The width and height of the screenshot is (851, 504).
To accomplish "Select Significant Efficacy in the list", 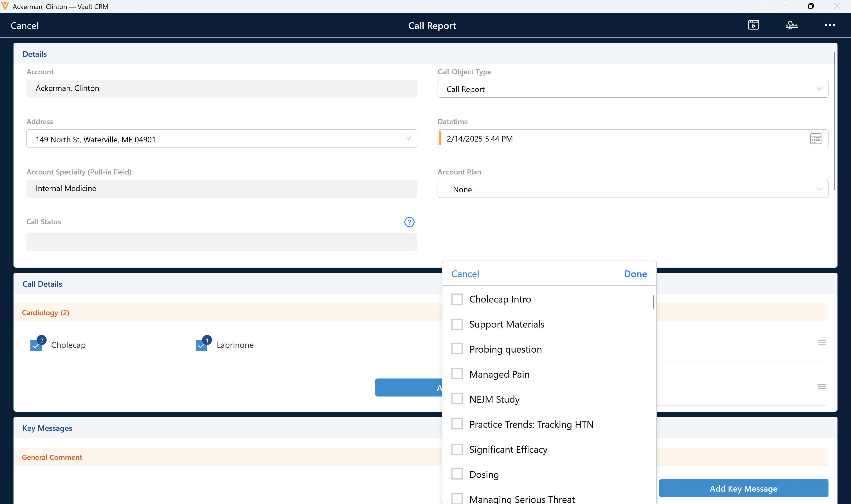I will pos(508,449).
